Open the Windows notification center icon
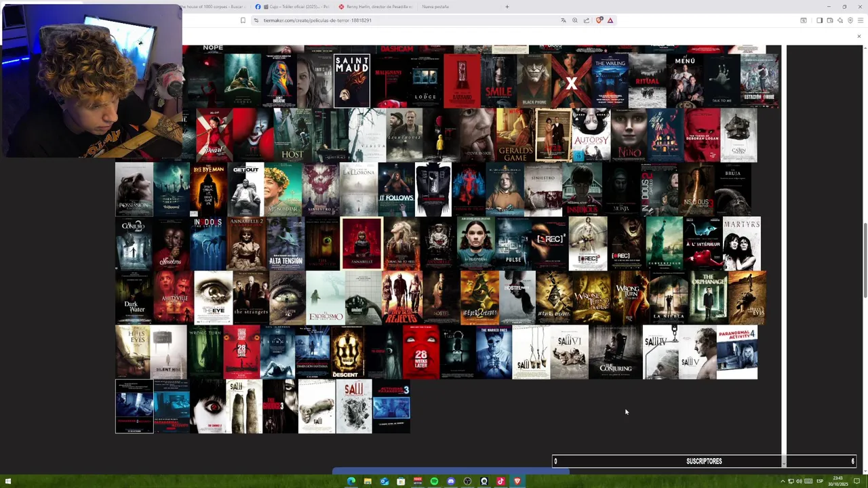Screen dimensions: 868x488 [x=856, y=481]
